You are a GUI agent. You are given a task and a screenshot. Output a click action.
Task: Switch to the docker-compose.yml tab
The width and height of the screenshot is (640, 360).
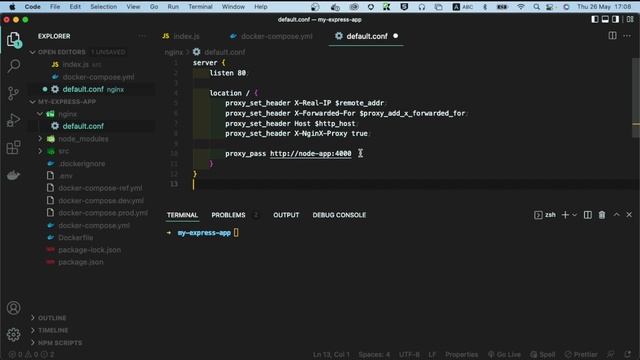coord(271,36)
